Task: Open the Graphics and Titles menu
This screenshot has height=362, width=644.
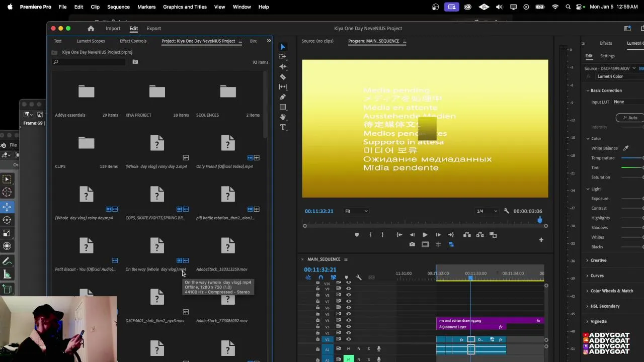Action: 185,7
